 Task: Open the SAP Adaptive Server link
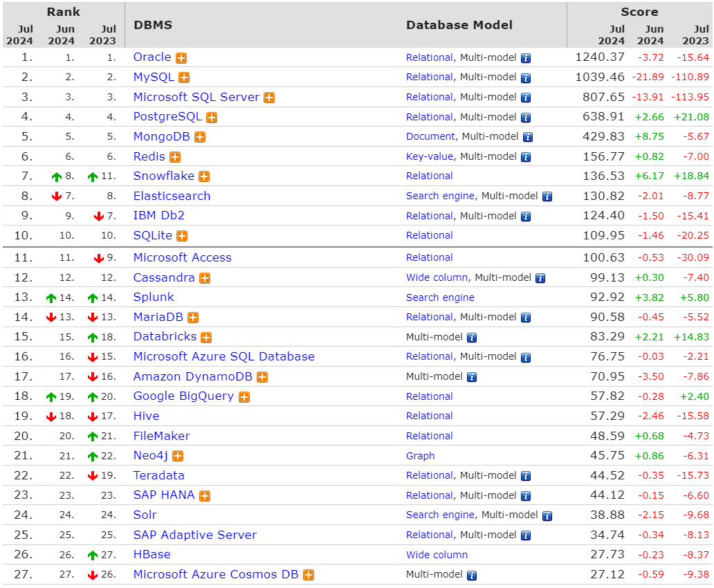click(195, 535)
